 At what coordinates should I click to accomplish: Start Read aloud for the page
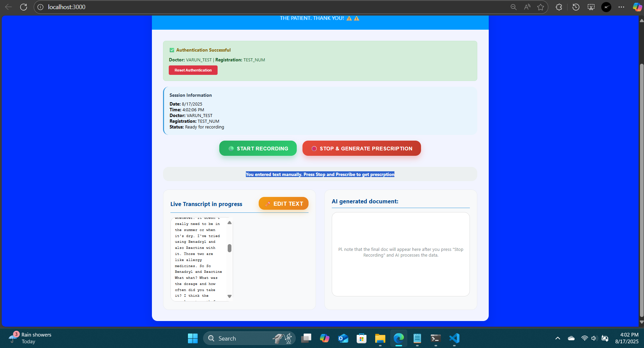[527, 7]
